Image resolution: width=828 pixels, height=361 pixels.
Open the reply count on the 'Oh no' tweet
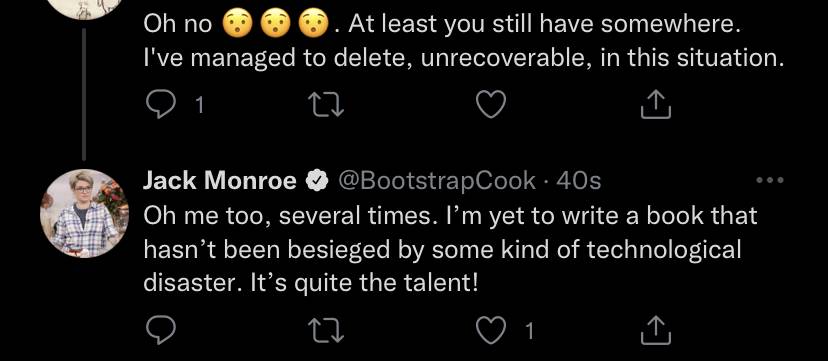click(199, 106)
